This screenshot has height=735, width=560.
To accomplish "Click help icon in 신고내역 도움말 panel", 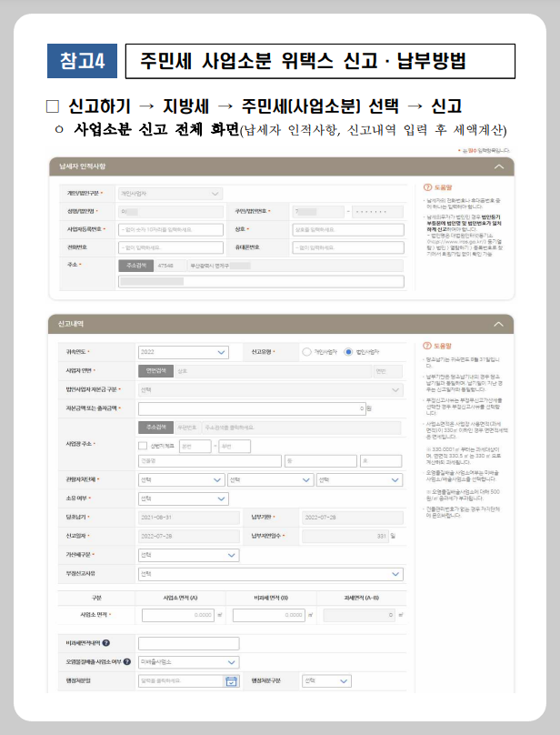I will tap(427, 346).
